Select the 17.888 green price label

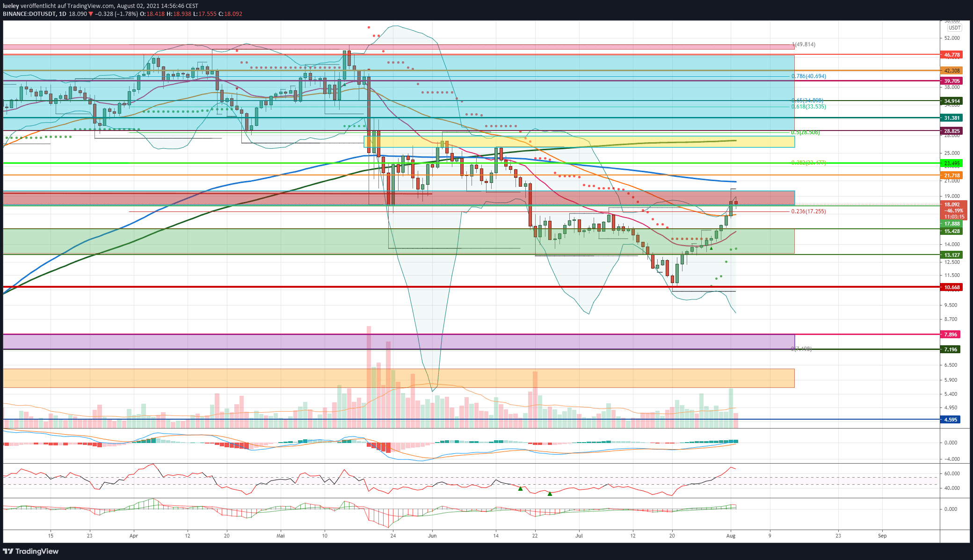coord(951,224)
